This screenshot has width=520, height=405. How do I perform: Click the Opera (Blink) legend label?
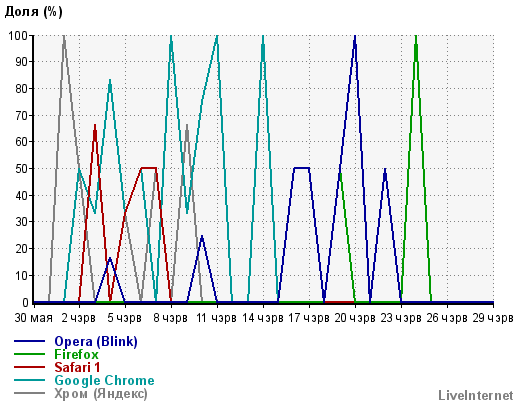pyautogui.click(x=96, y=342)
